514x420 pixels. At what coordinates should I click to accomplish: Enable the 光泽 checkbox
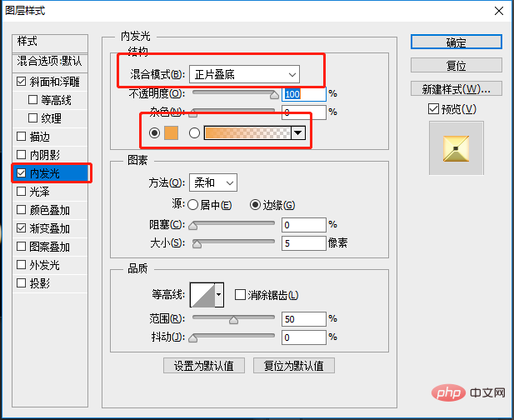tap(22, 192)
